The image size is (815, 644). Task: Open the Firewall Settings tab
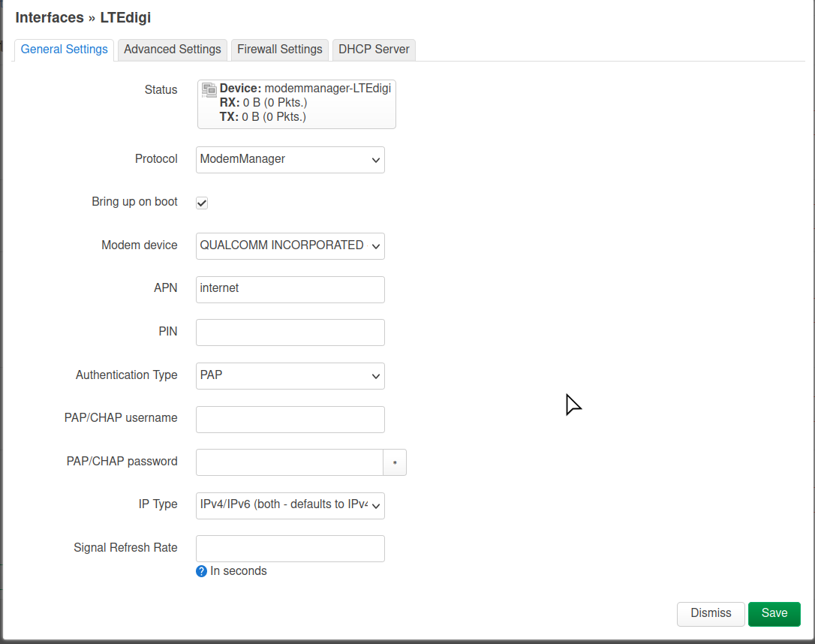click(279, 50)
